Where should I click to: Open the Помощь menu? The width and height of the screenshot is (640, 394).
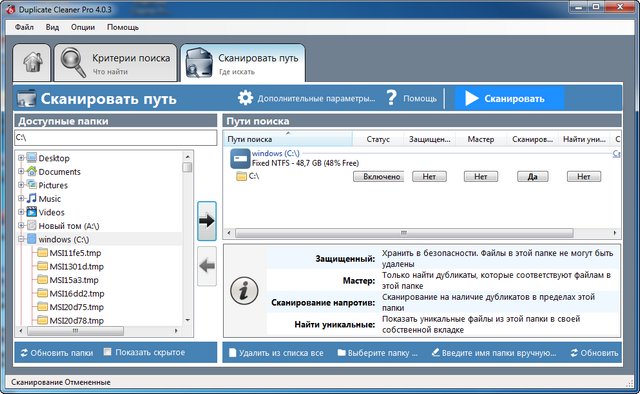click(123, 27)
